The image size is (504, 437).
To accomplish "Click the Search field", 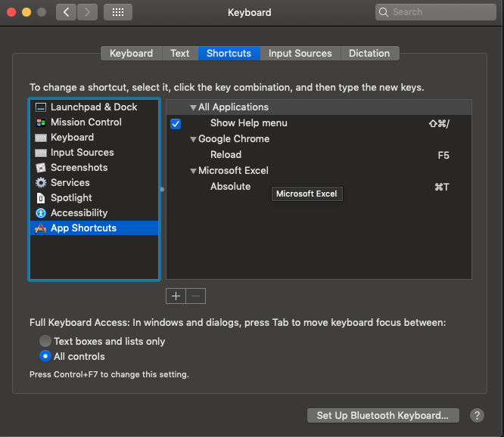I will coord(436,12).
